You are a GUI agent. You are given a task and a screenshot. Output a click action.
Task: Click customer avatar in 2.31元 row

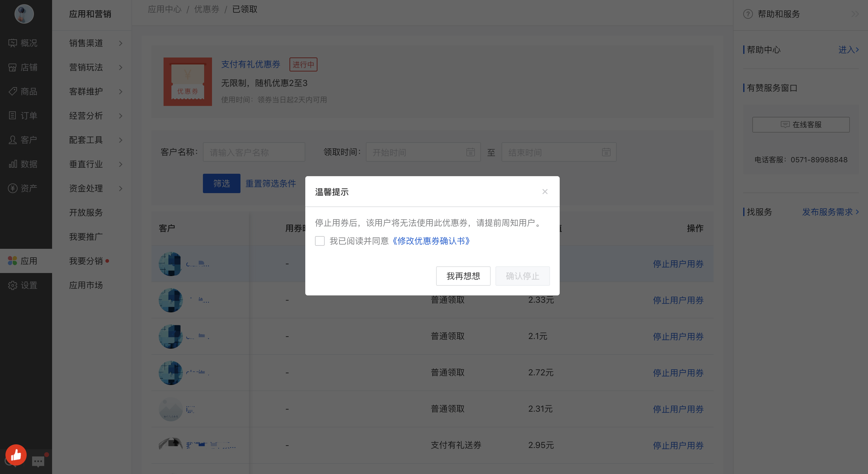[171, 409]
